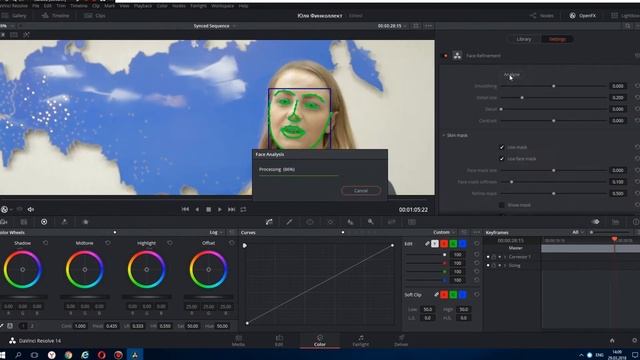Collapse the Skin mask section
This screenshot has height=360, width=640.
click(444, 135)
